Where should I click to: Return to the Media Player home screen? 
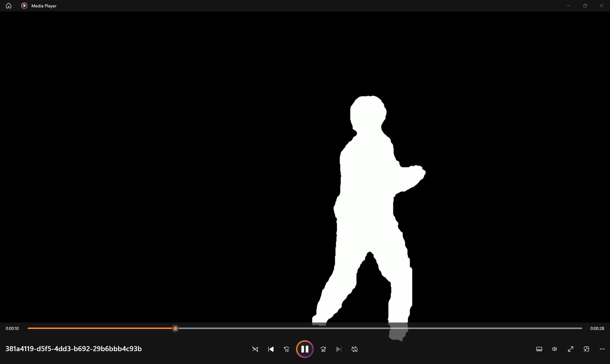click(9, 6)
